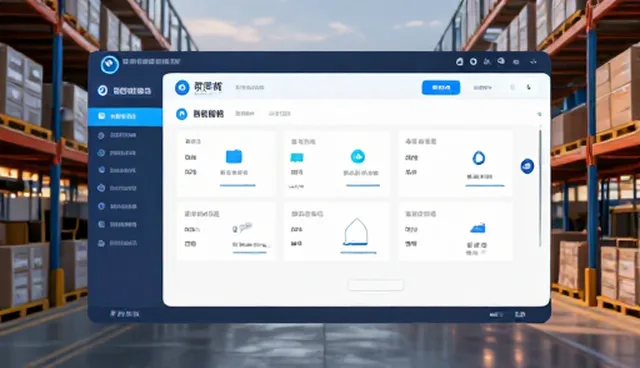Open the user profile icon in title bar
The image size is (640, 368).
[x=487, y=62]
